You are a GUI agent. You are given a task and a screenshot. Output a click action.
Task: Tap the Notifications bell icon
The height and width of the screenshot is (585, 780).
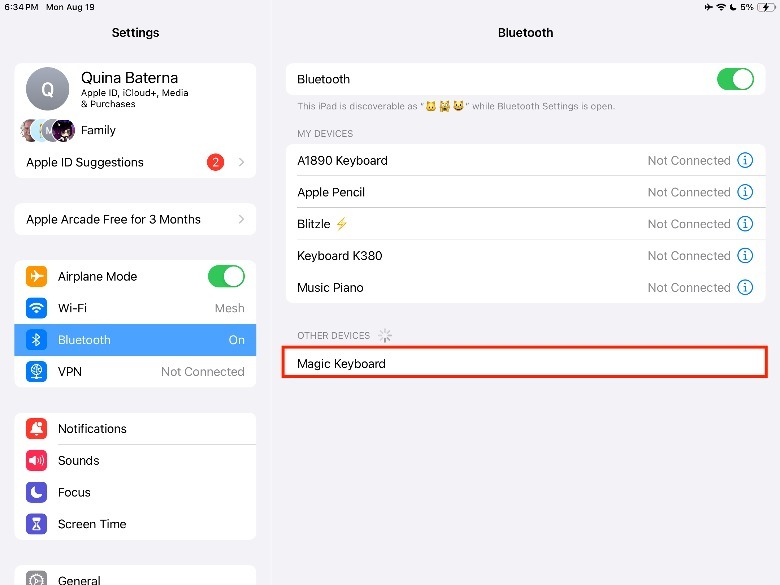[36, 428]
